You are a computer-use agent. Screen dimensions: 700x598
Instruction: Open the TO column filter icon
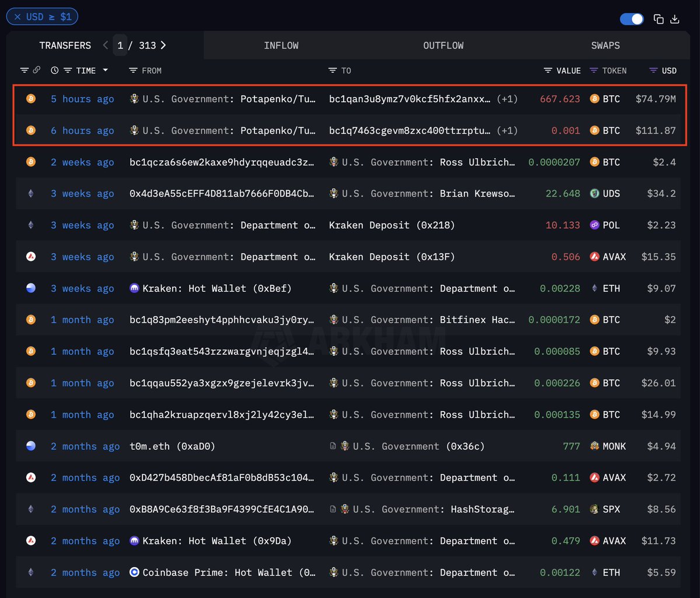click(x=332, y=71)
